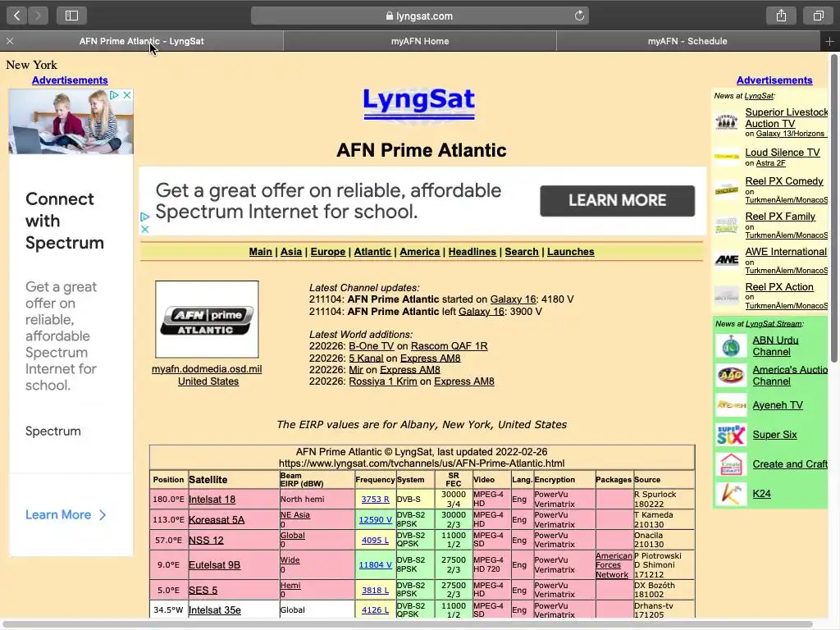Open Asia in the navigation bar
Viewport: 840px width, 630px height.
pyautogui.click(x=291, y=252)
